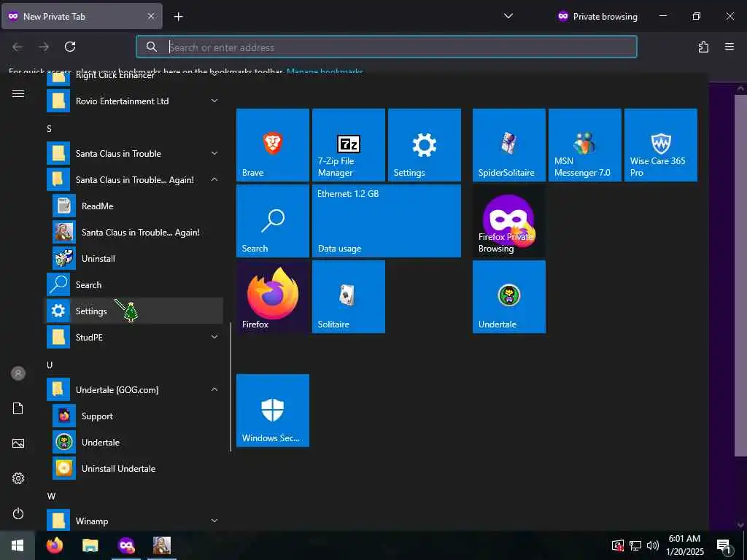Expand the StudPE folder

134,337
